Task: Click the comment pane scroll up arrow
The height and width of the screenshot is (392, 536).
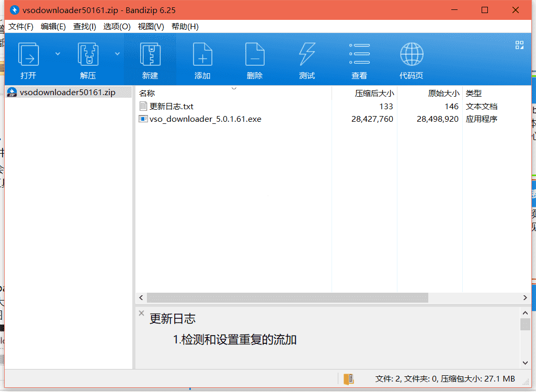Action: 525,313
